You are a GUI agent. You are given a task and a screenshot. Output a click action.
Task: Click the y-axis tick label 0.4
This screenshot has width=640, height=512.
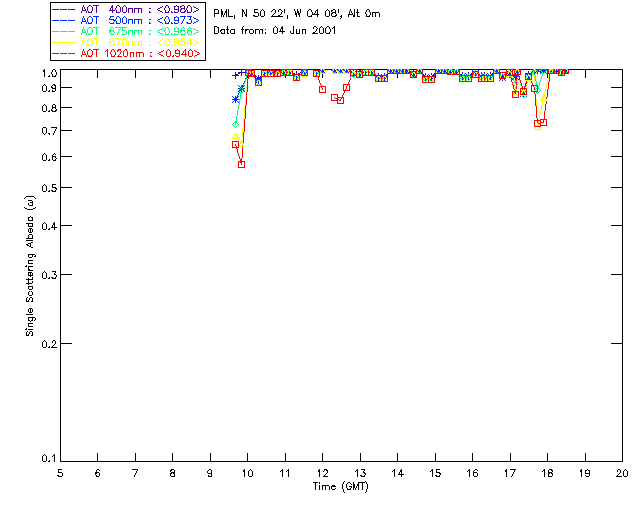coord(49,226)
